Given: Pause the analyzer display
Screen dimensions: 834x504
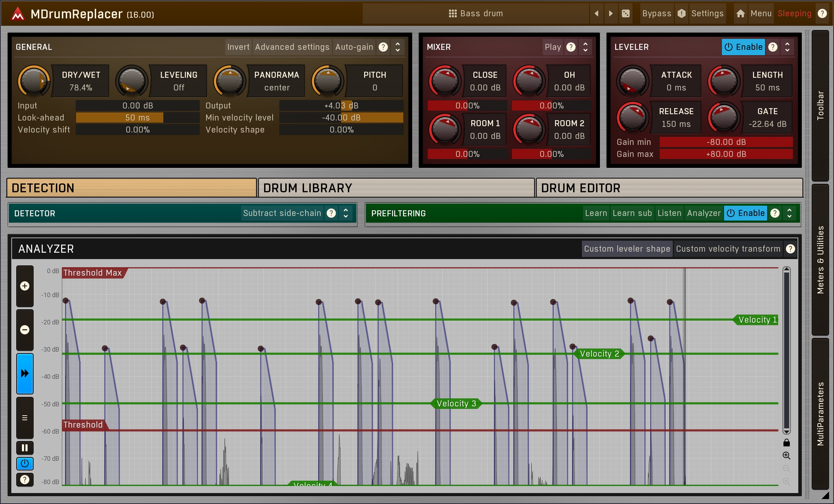Looking at the screenshot, I should (x=25, y=448).
